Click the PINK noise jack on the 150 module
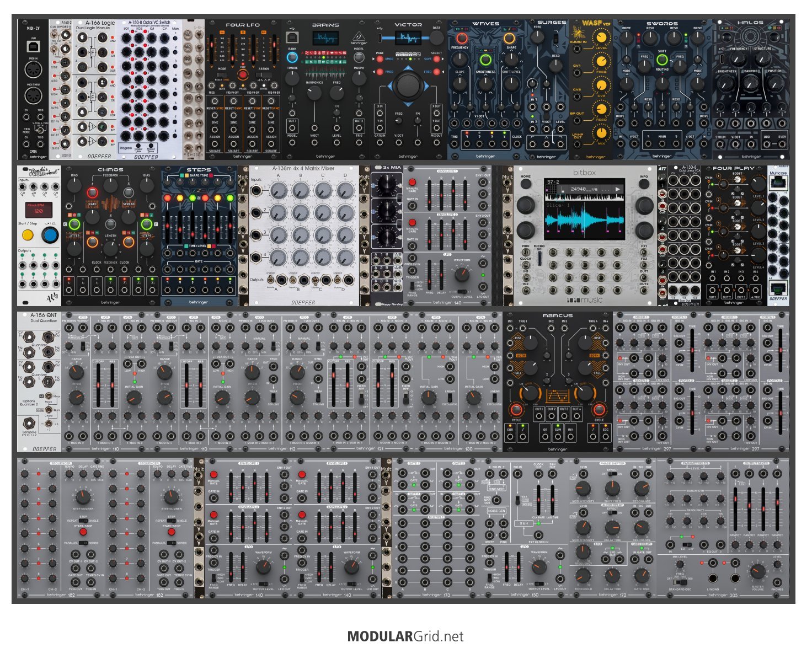Screen dimensions: 812x648 [x=503, y=534]
